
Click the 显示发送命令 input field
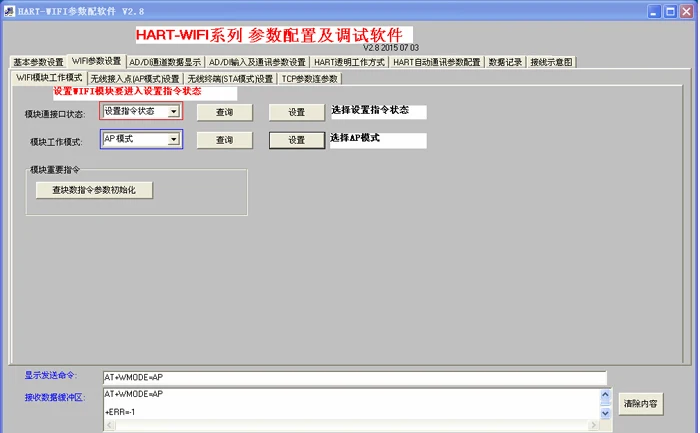tap(354, 378)
